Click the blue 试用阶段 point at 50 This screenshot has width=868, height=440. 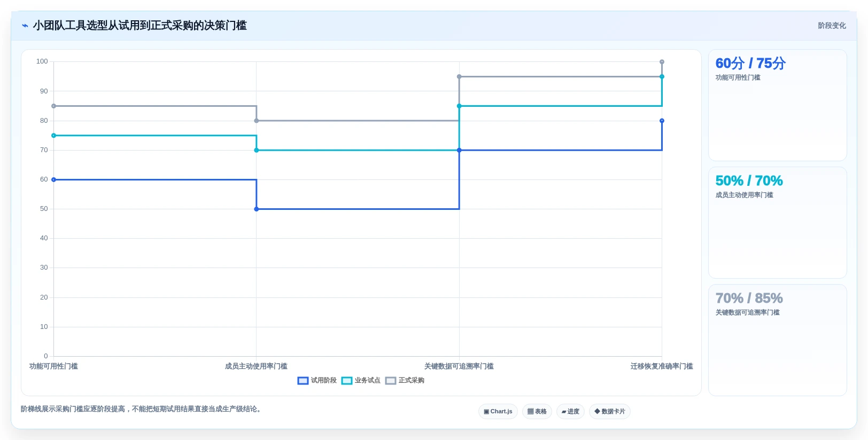257,209
